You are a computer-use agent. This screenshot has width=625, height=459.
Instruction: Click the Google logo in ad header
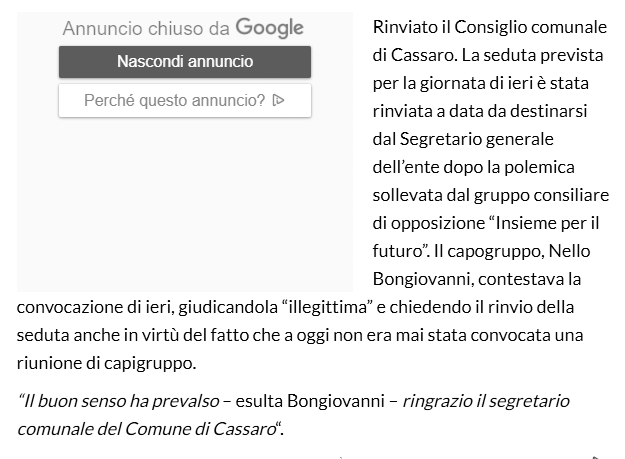click(x=269, y=28)
